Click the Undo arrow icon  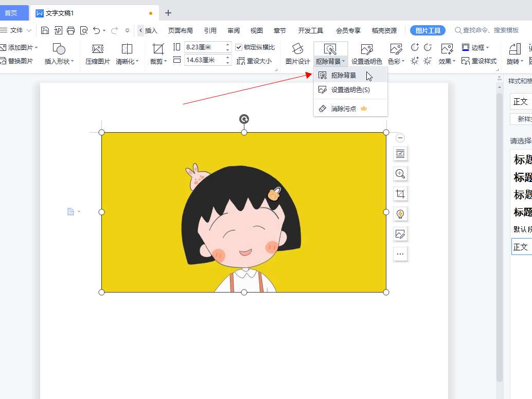click(x=97, y=30)
